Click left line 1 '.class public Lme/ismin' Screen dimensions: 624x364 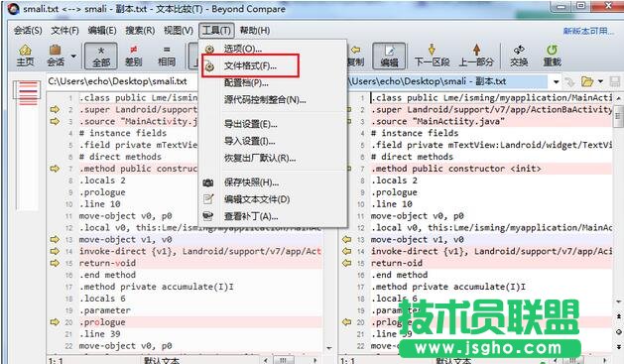click(138, 98)
